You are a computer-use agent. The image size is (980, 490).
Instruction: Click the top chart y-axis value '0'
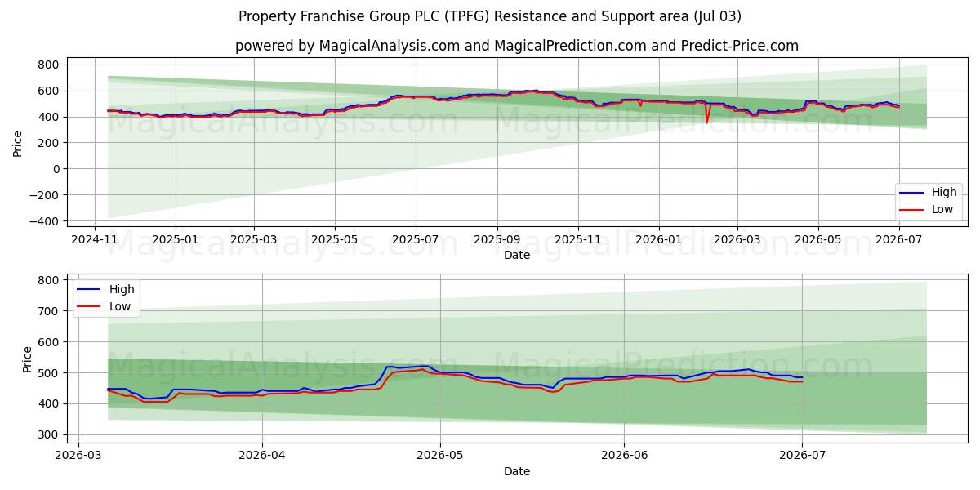point(57,169)
